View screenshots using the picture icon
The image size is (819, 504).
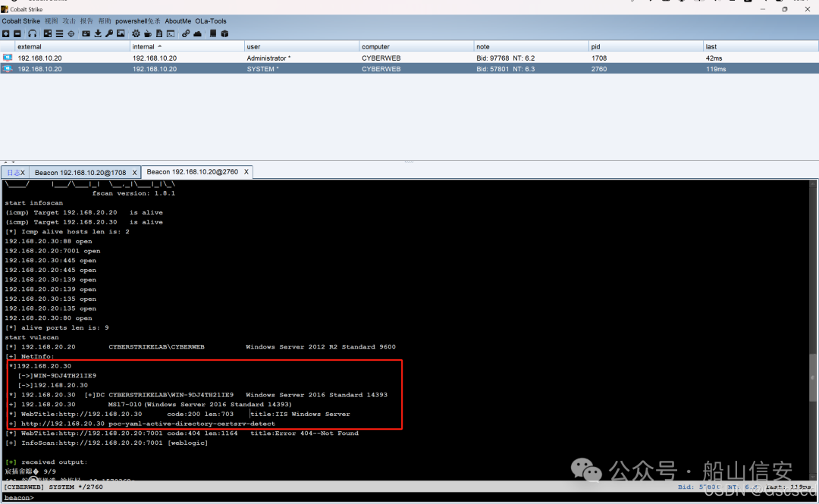click(x=121, y=33)
